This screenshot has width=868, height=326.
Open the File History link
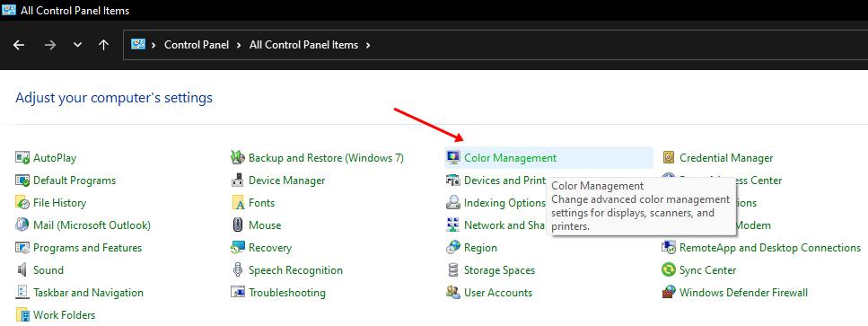60,203
